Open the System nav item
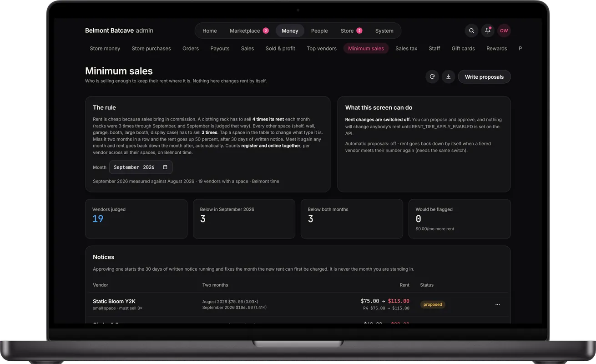 tap(384, 31)
